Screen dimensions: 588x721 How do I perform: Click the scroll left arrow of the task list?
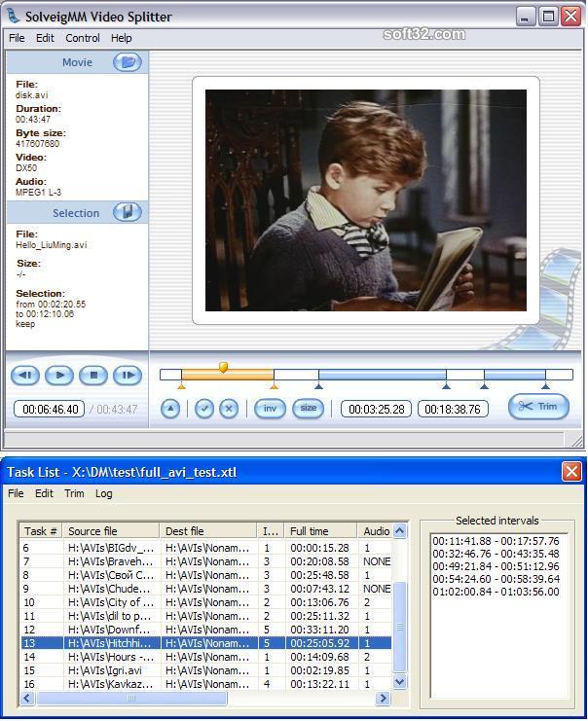(27, 698)
